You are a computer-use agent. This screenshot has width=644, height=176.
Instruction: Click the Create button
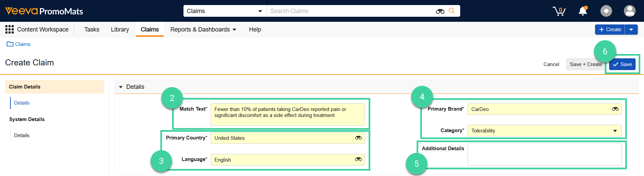click(x=610, y=30)
